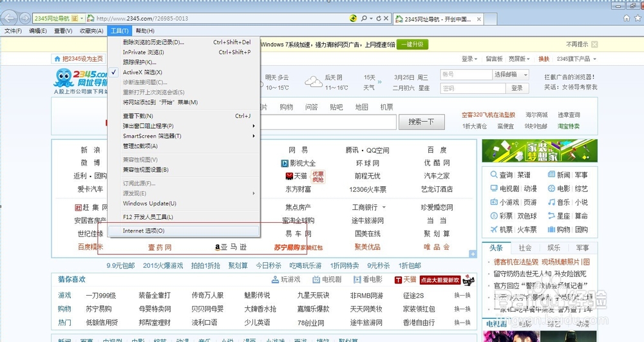This screenshot has height=342, width=644.
Task: Dismiss the yellow notification bar close icon
Action: click(594, 44)
